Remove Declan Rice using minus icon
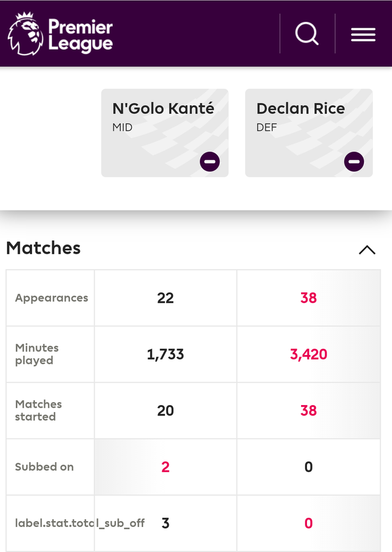The height and width of the screenshot is (552, 392). pos(354,162)
